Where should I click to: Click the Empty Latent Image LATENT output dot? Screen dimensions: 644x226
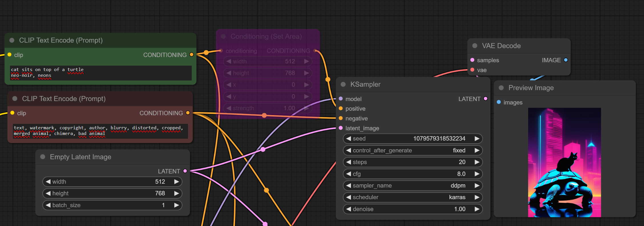click(x=185, y=171)
